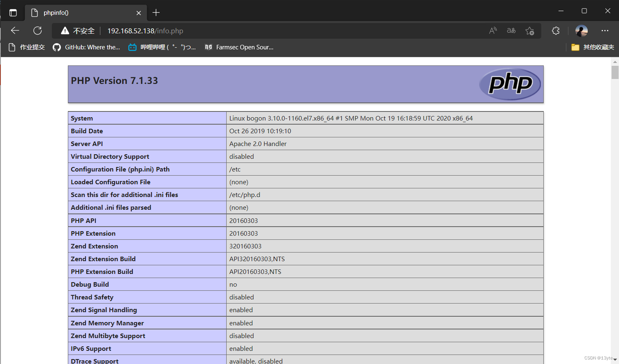Screen dimensions: 619x364
Task: Click the Debug Build label
Action: coord(90,284)
